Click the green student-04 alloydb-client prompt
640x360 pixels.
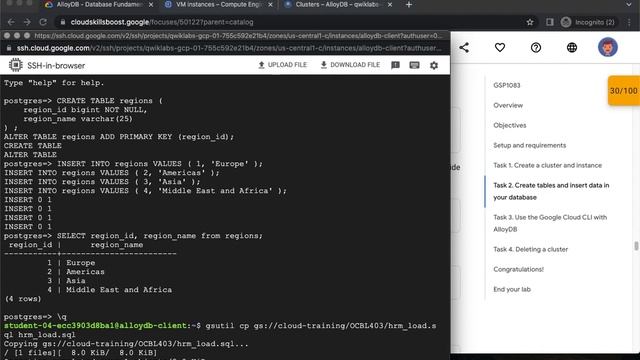tap(96, 326)
